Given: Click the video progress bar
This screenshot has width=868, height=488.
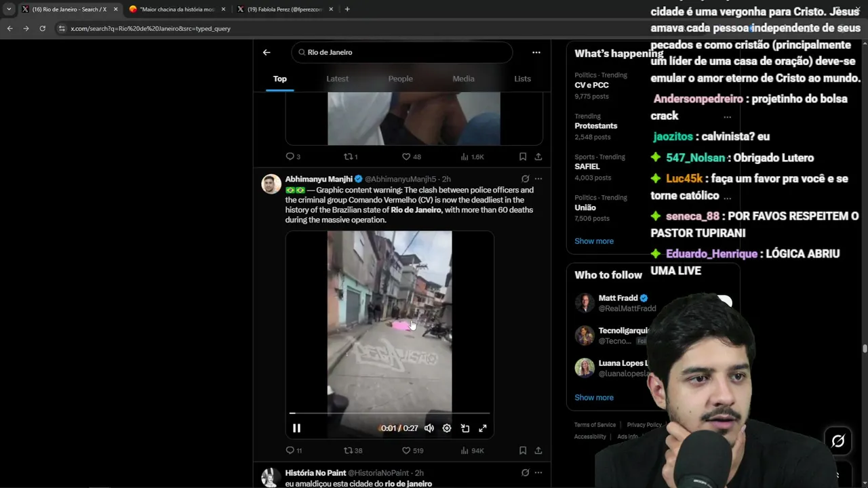Looking at the screenshot, I should 390,413.
